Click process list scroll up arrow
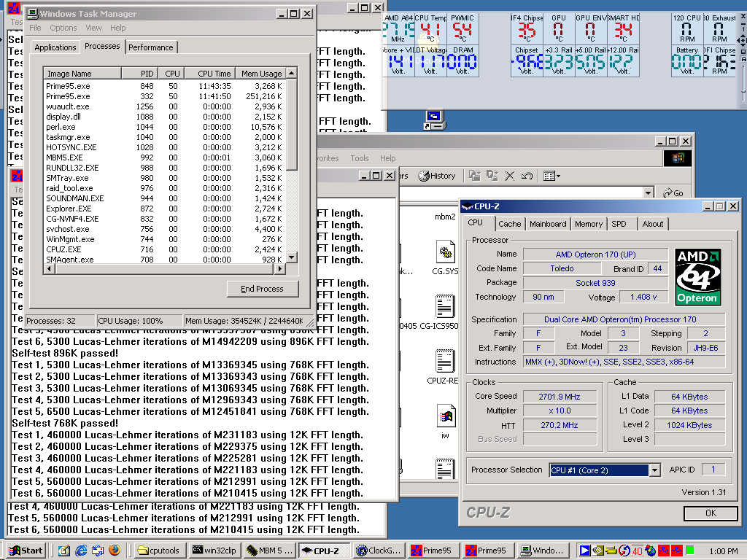This screenshot has width=747, height=560. (x=292, y=73)
